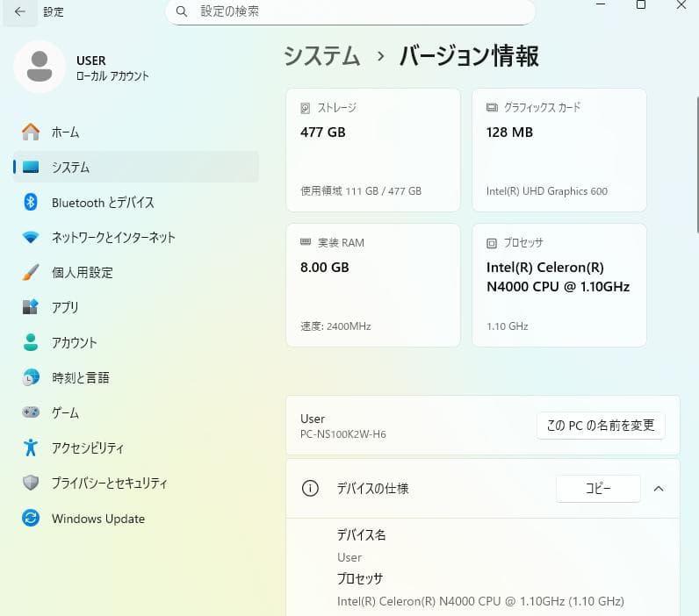The height and width of the screenshot is (616, 699).
Task: Click the コピー button
Action: pos(598,489)
